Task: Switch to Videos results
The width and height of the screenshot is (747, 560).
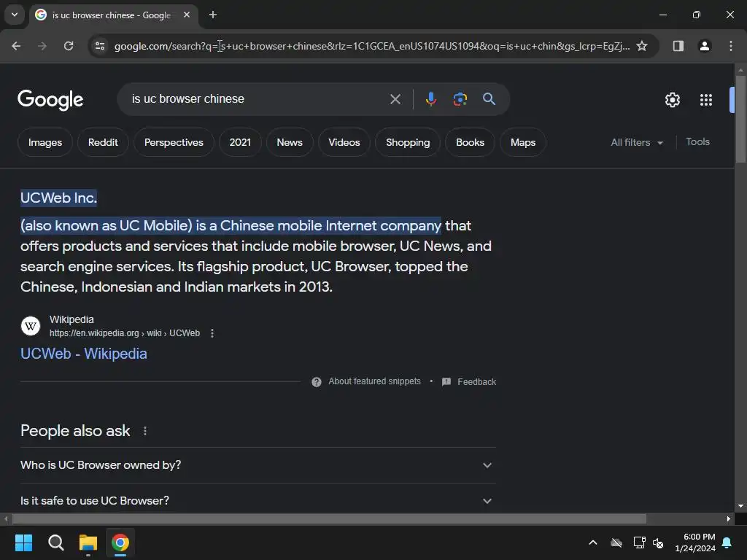Action: point(344,142)
